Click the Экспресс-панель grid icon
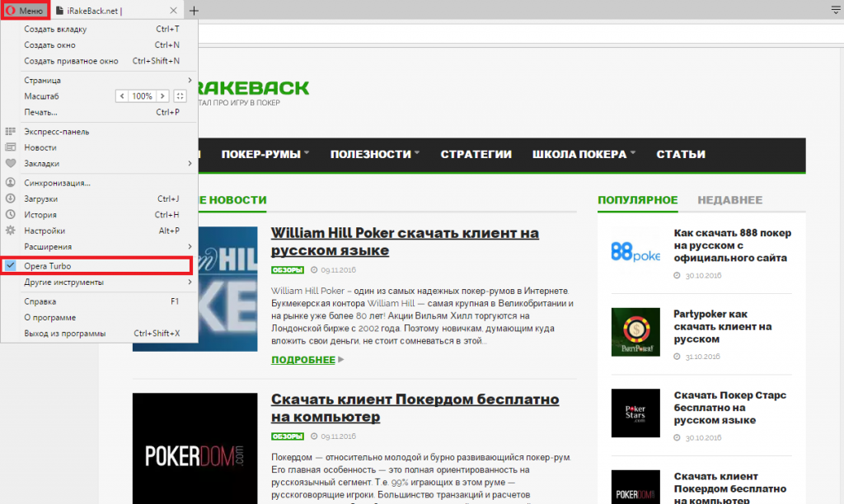The image size is (844, 504). (x=10, y=131)
